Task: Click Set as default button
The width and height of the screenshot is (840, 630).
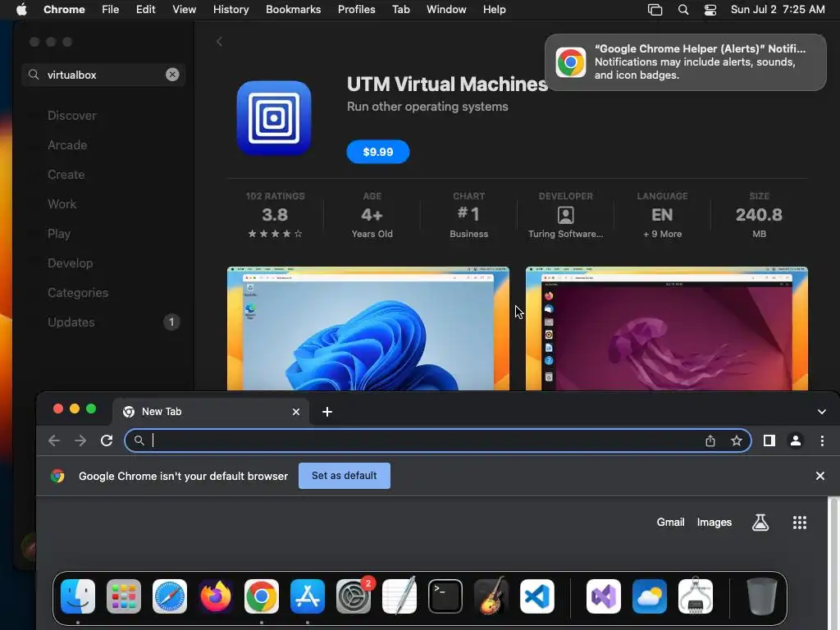Action: click(344, 475)
